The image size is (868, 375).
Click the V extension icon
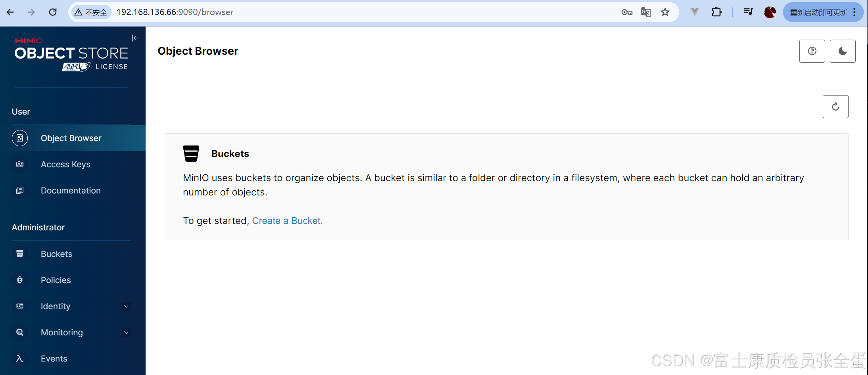point(695,12)
